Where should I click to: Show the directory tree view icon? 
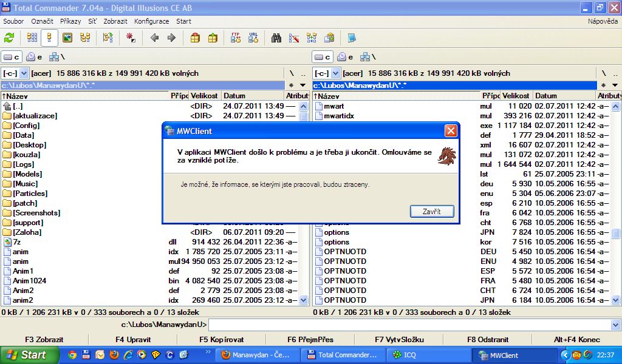[x=85, y=38]
